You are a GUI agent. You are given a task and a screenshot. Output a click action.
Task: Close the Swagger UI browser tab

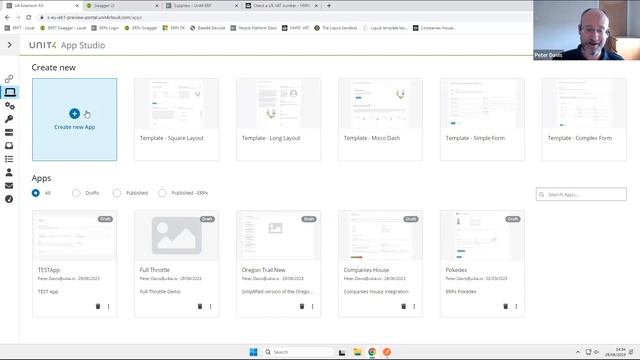coord(157,6)
